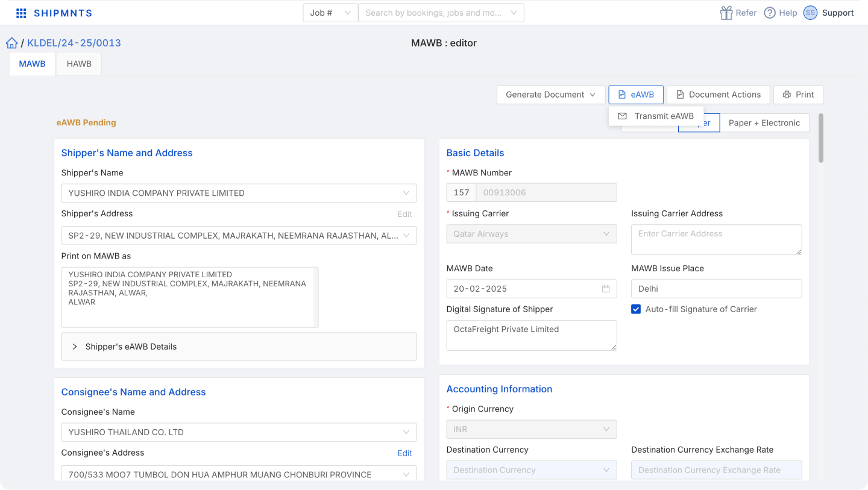868x490 pixels.
Task: Open the Job # dropdown
Action: coord(330,13)
